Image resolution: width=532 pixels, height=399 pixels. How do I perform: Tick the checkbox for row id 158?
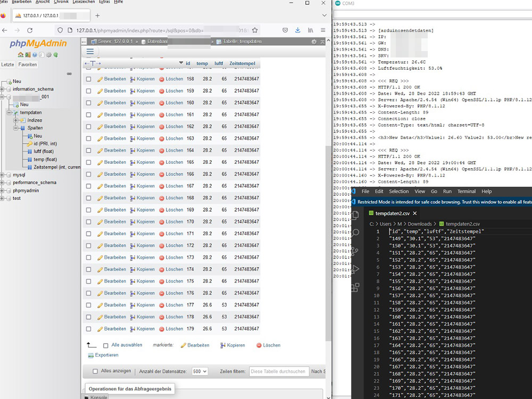88,79
